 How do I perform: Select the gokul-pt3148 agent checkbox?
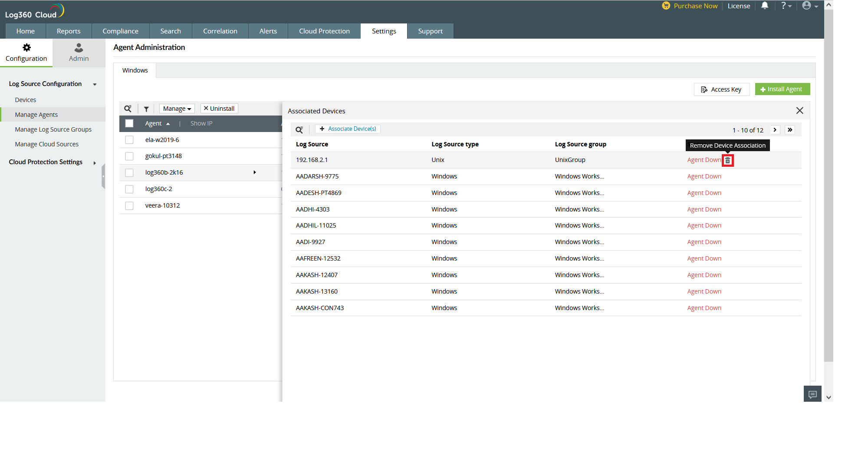coord(129,156)
